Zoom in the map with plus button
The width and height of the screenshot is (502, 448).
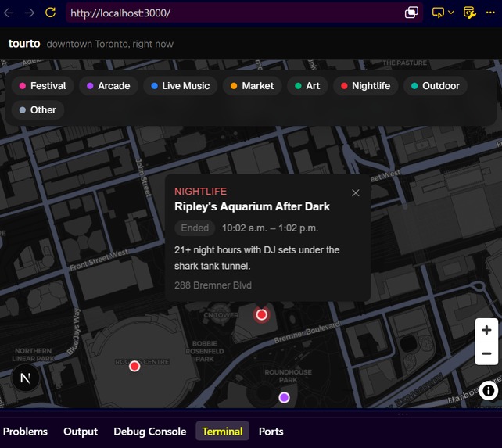(x=486, y=330)
